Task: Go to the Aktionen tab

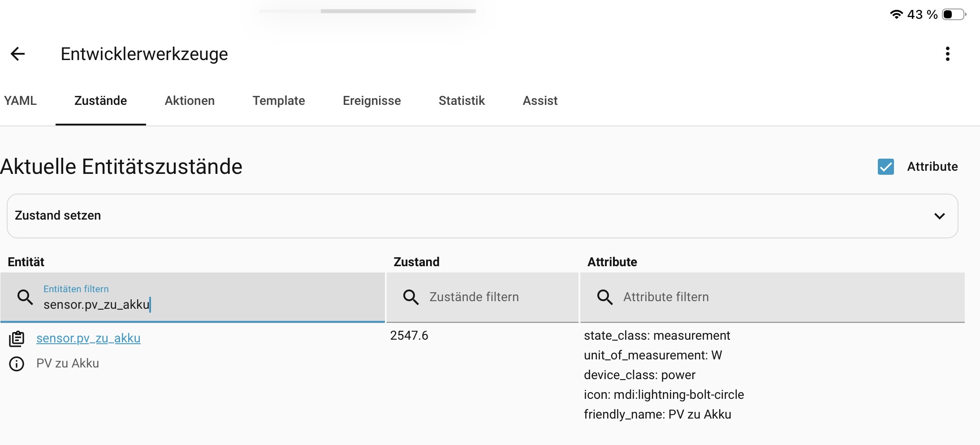Action: click(190, 101)
